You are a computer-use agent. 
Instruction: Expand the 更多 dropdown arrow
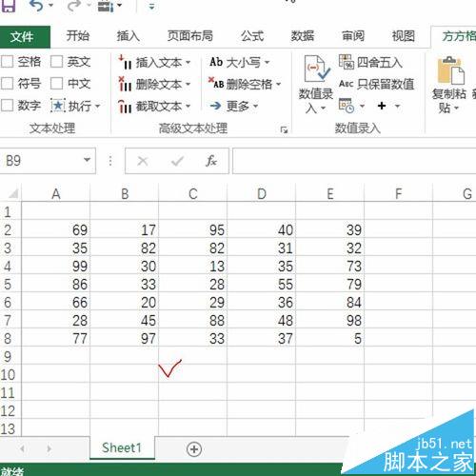click(x=255, y=106)
